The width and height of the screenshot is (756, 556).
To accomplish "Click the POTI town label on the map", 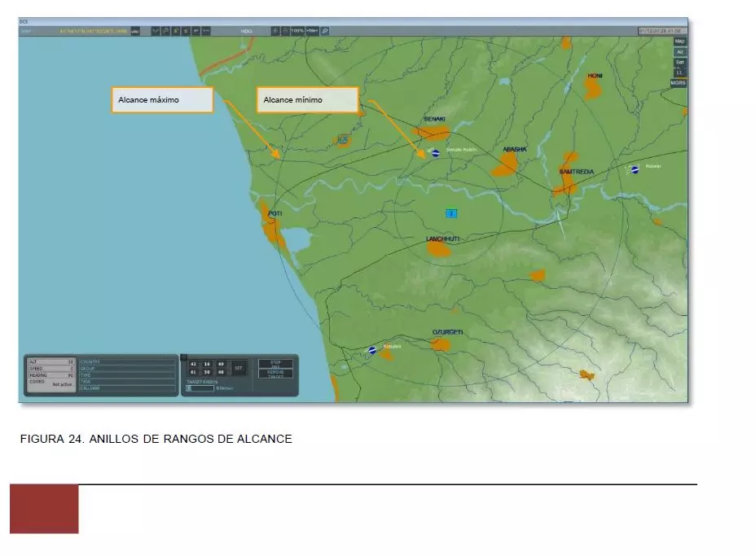I will click(x=275, y=213).
